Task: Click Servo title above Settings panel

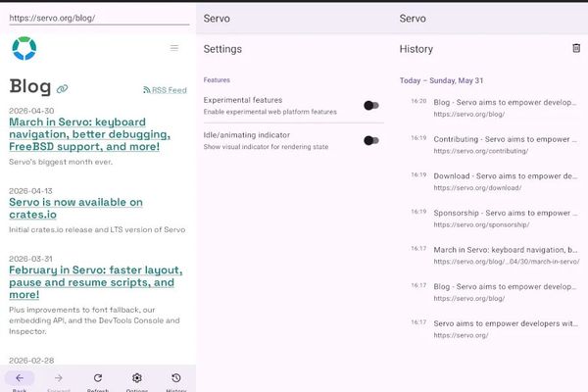Action: click(x=217, y=19)
